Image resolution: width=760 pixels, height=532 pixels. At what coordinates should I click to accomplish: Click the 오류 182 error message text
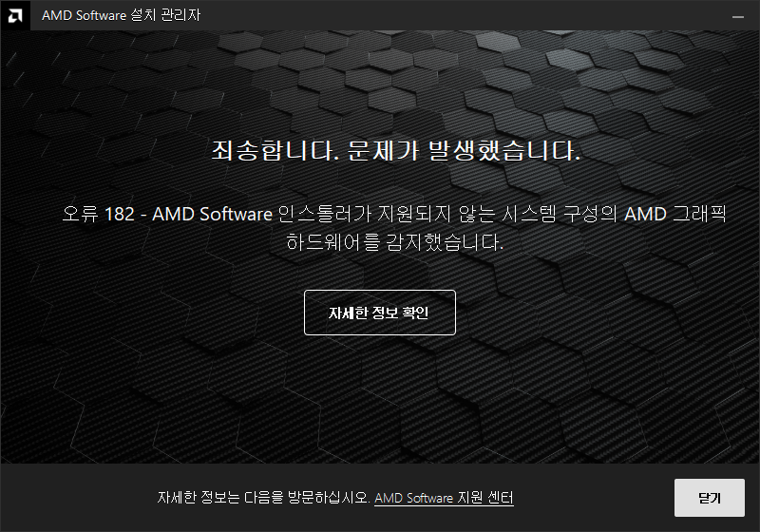click(x=394, y=228)
